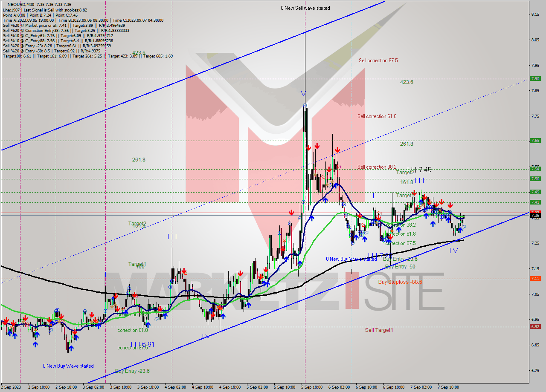Select the '2 Sep 18:00' time axis label

(67, 387)
